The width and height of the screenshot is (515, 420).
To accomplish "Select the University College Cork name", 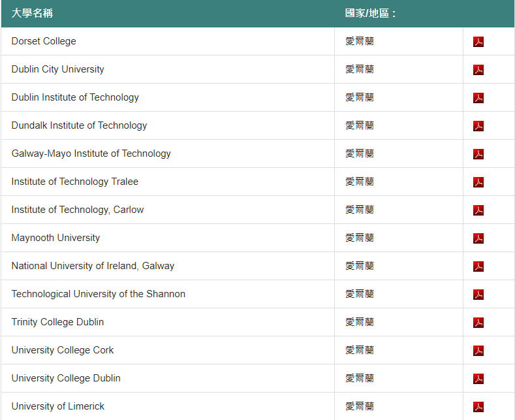I will (x=63, y=350).
